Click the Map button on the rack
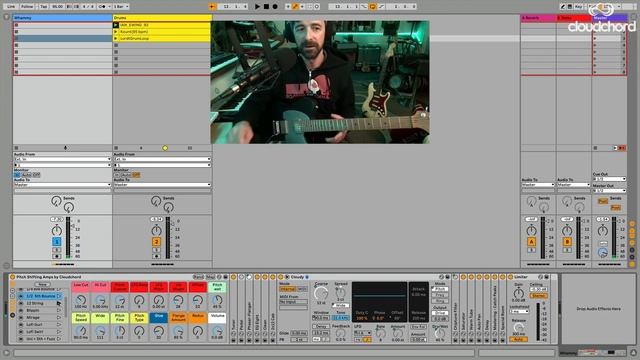Image resolution: width=640 pixels, height=360 pixels. [x=210, y=277]
